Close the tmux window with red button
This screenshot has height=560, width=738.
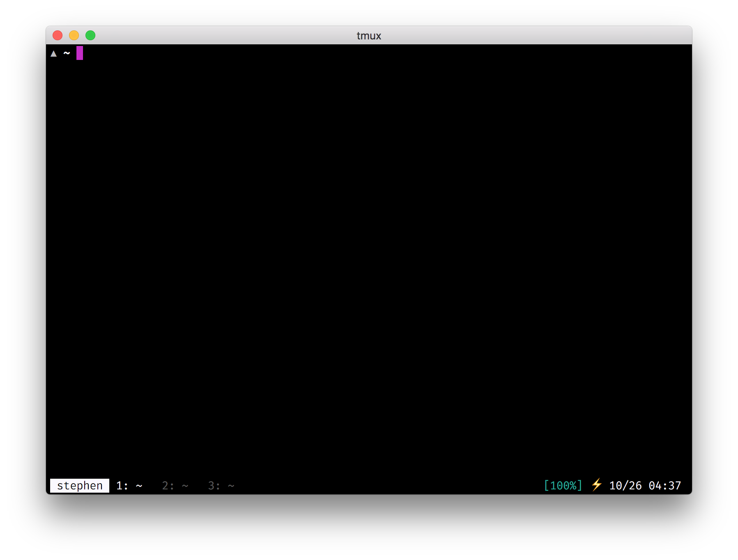[x=58, y=35]
